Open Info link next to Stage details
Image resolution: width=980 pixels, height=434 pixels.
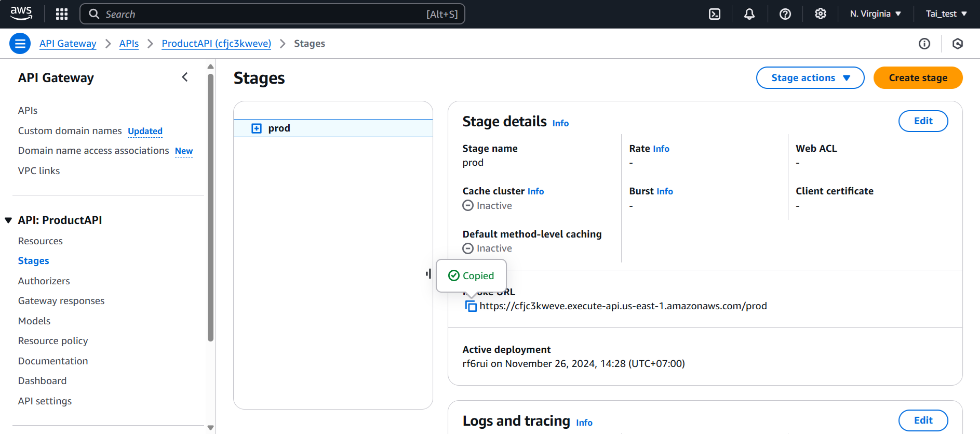(560, 123)
